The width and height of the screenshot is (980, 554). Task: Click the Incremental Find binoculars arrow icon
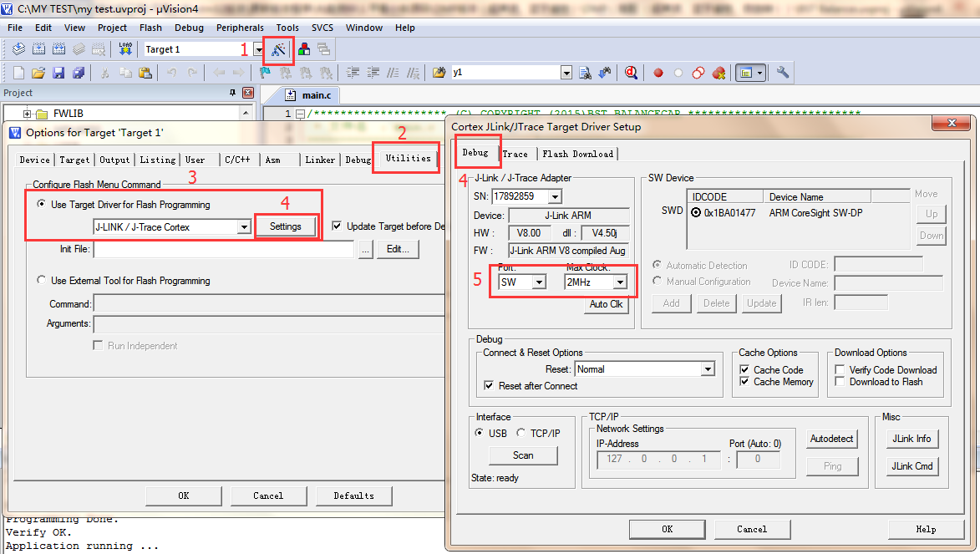coord(605,73)
